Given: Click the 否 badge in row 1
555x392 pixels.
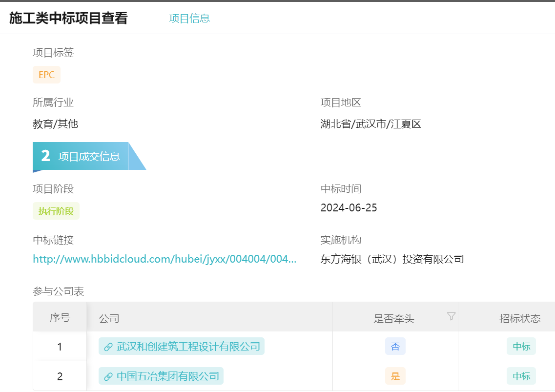Looking at the screenshot, I should [x=395, y=346].
